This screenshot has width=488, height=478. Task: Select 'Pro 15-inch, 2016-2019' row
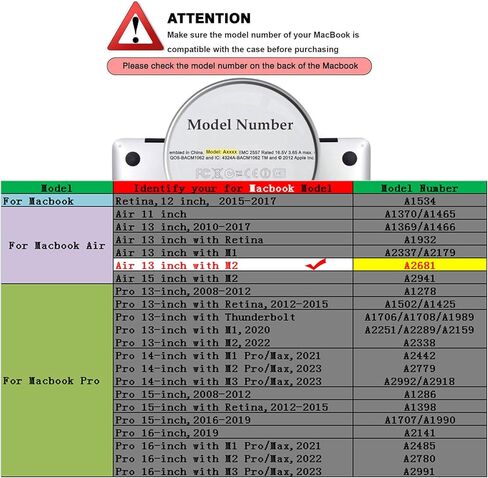click(233, 420)
